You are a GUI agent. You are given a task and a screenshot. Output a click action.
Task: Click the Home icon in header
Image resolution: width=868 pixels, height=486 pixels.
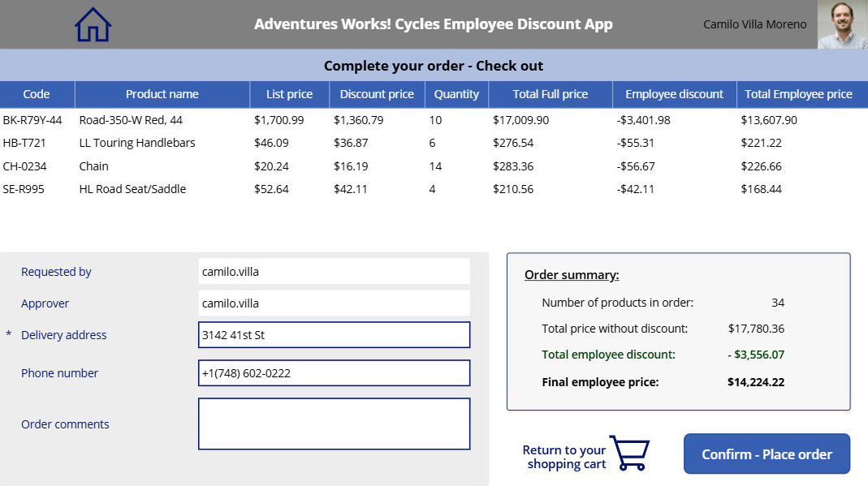point(93,24)
